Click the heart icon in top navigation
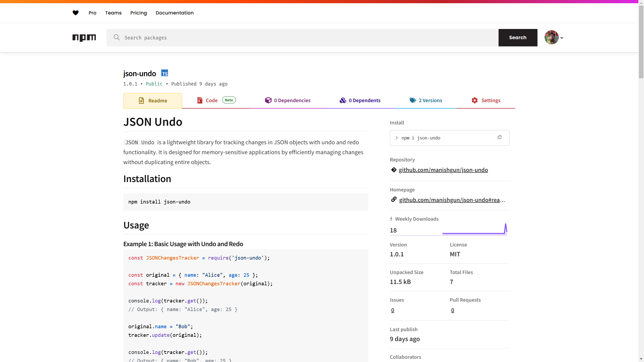Viewport: 644px width, 362px height. [x=76, y=13]
